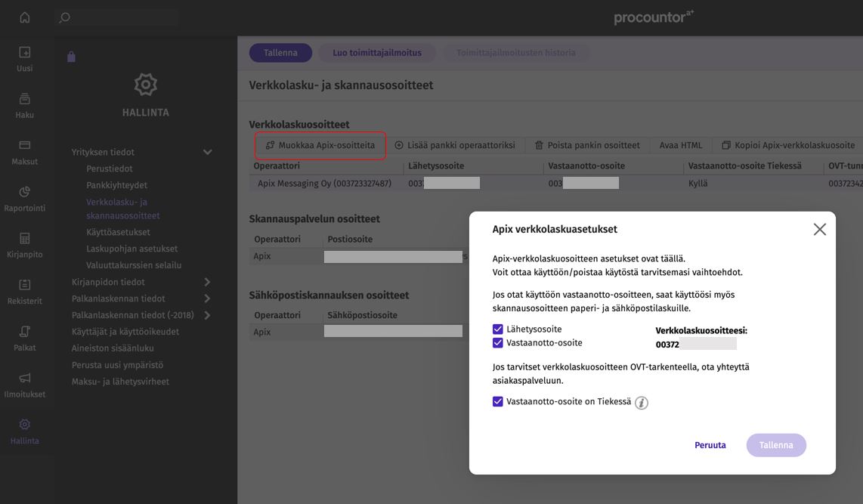Open the Home icon in sidebar
Viewport: 863px width, 504px height.
[25, 17]
